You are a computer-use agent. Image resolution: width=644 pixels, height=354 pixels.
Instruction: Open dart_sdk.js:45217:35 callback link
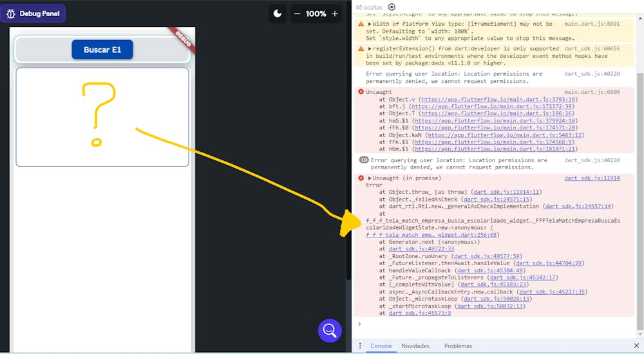coord(553,292)
